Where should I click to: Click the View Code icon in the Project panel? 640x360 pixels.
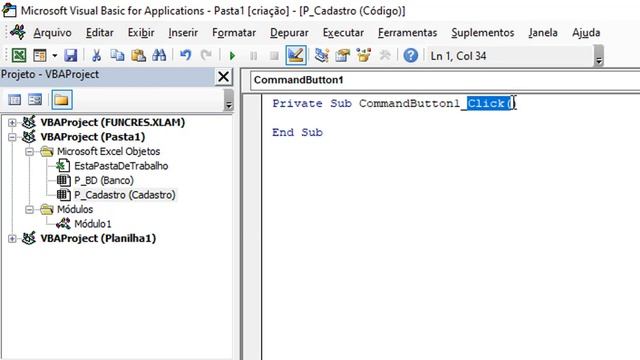coord(15,100)
